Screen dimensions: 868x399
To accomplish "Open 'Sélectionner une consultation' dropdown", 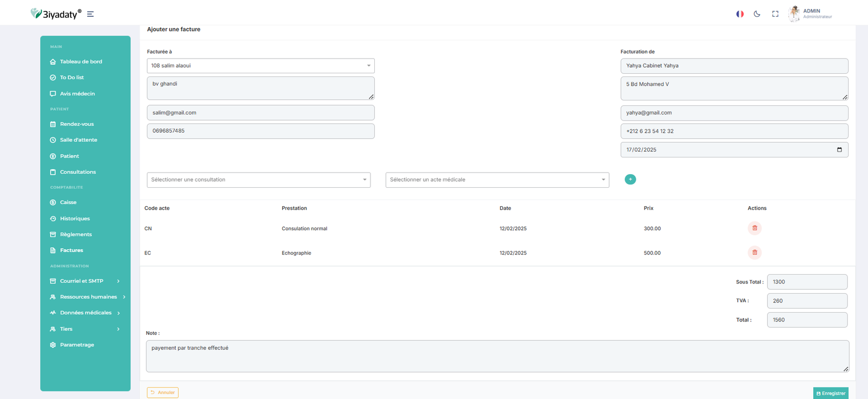I will pos(258,180).
